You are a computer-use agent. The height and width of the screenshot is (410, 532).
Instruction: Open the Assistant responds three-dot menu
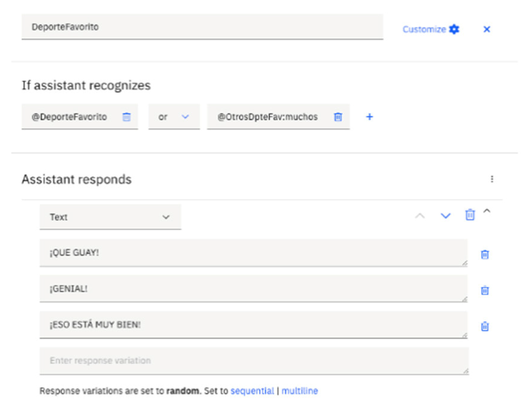492,179
